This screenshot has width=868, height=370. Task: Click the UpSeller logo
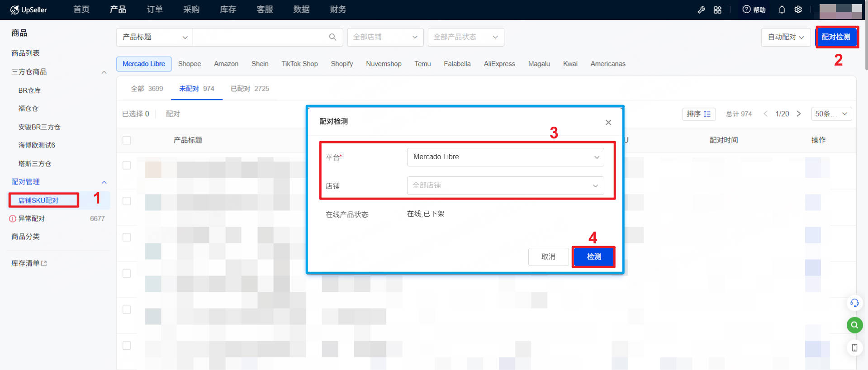point(28,9)
